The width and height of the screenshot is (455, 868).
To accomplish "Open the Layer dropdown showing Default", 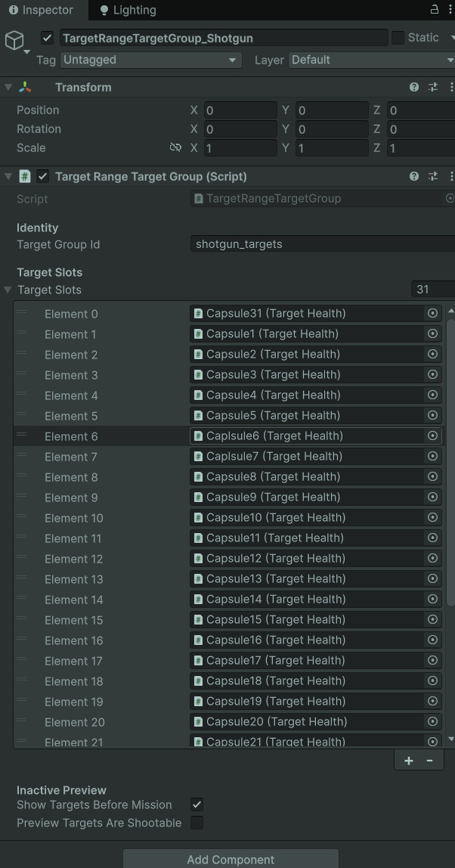I will [371, 60].
